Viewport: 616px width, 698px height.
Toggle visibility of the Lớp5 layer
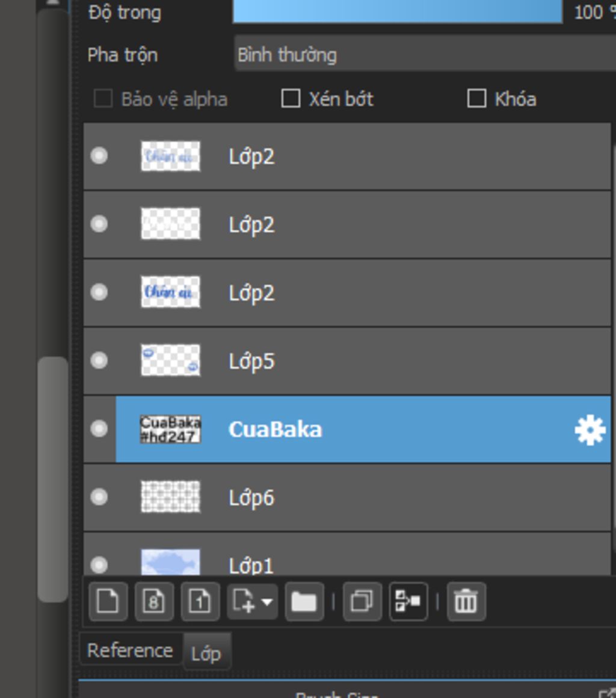point(99,360)
